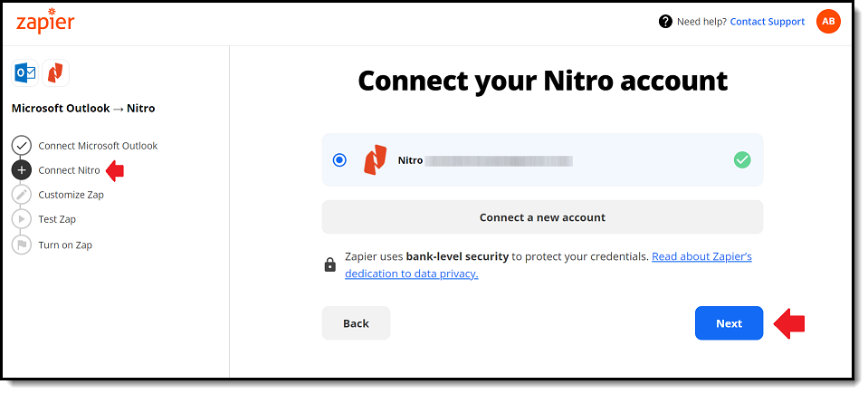Click the green verified checkmark icon
This screenshot has height=394, width=868.
pyautogui.click(x=742, y=160)
